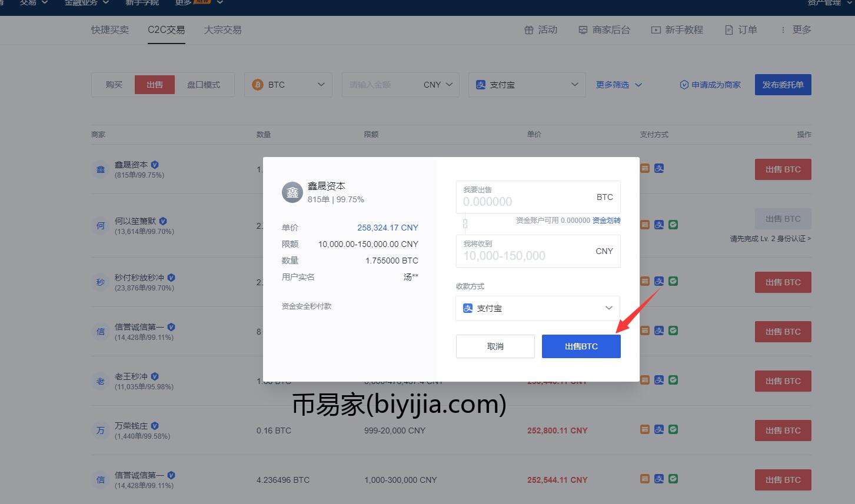Open the 收款方式 支付宝 dropdown in the dialog

click(538, 308)
